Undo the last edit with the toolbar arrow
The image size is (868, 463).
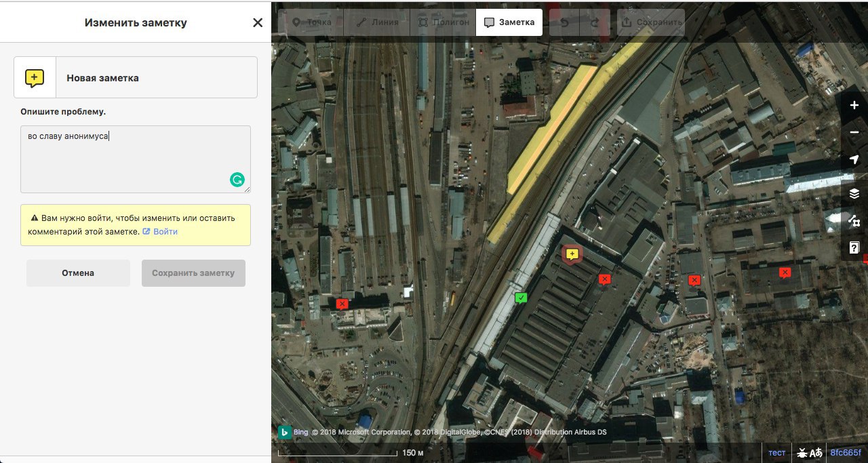pos(564,22)
